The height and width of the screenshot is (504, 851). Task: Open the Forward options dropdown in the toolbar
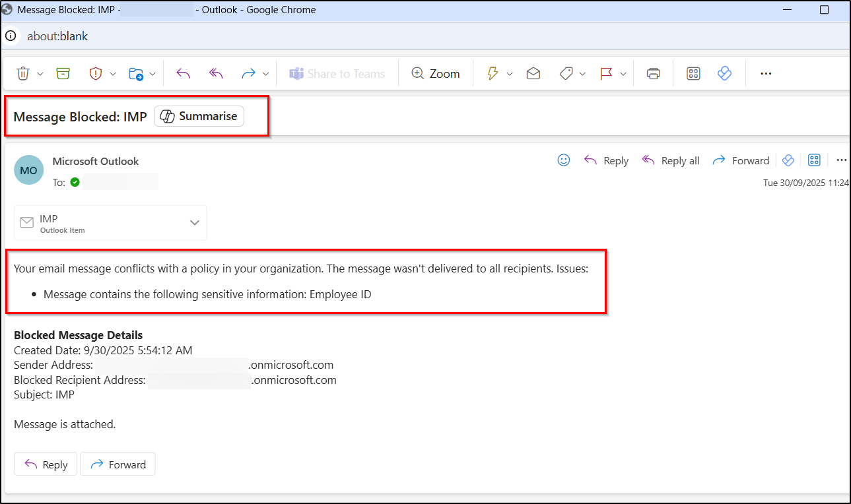pyautogui.click(x=266, y=73)
